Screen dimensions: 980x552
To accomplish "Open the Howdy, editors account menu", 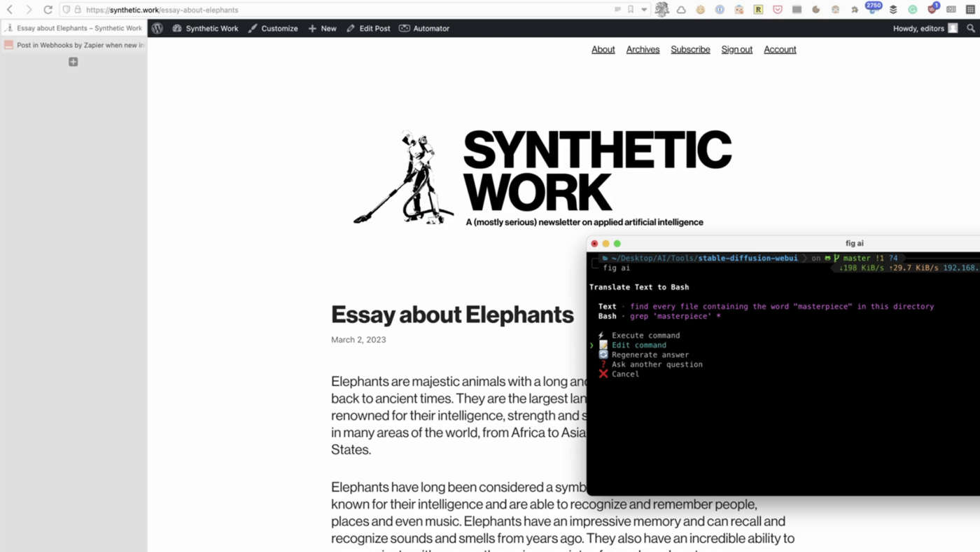I will coord(924,29).
